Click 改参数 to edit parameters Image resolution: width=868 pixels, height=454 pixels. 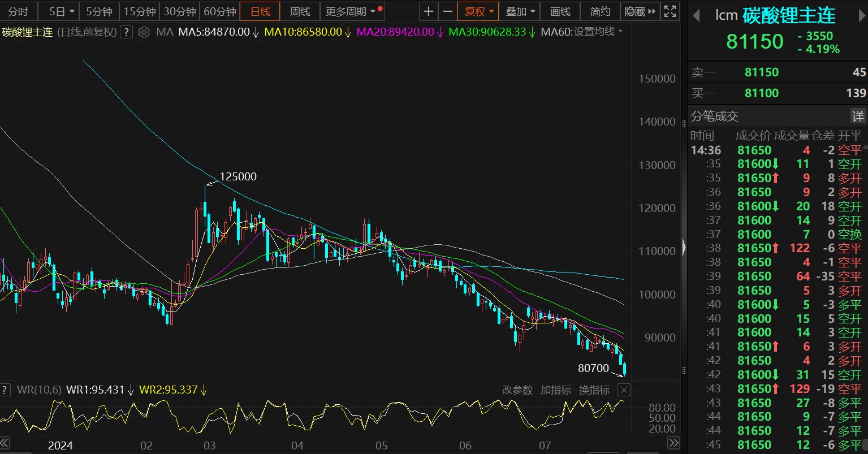pyautogui.click(x=517, y=390)
